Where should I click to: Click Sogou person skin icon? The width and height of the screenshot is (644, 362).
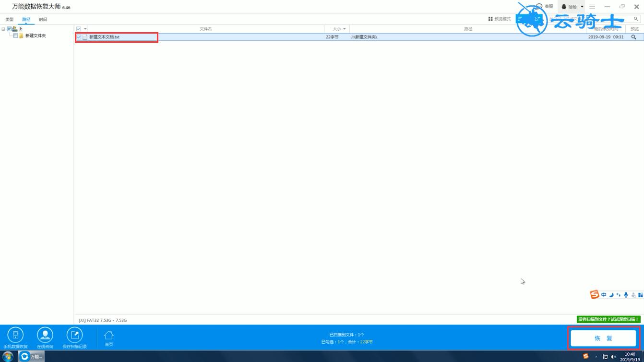633,295
